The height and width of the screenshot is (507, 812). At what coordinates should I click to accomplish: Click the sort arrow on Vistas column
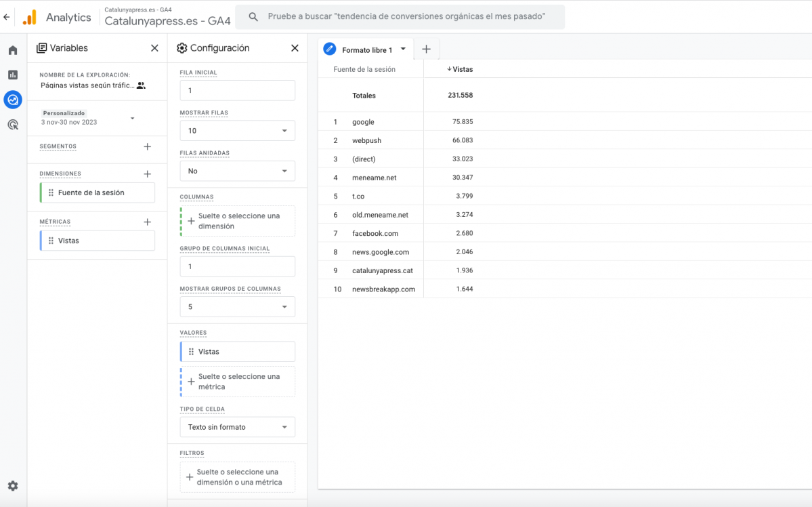click(449, 69)
